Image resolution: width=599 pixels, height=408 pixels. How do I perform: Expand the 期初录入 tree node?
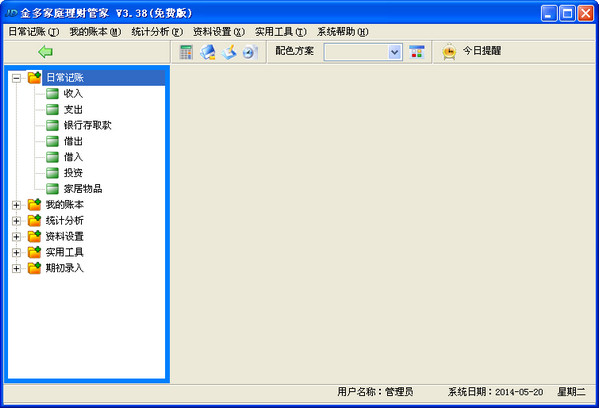(x=16, y=269)
